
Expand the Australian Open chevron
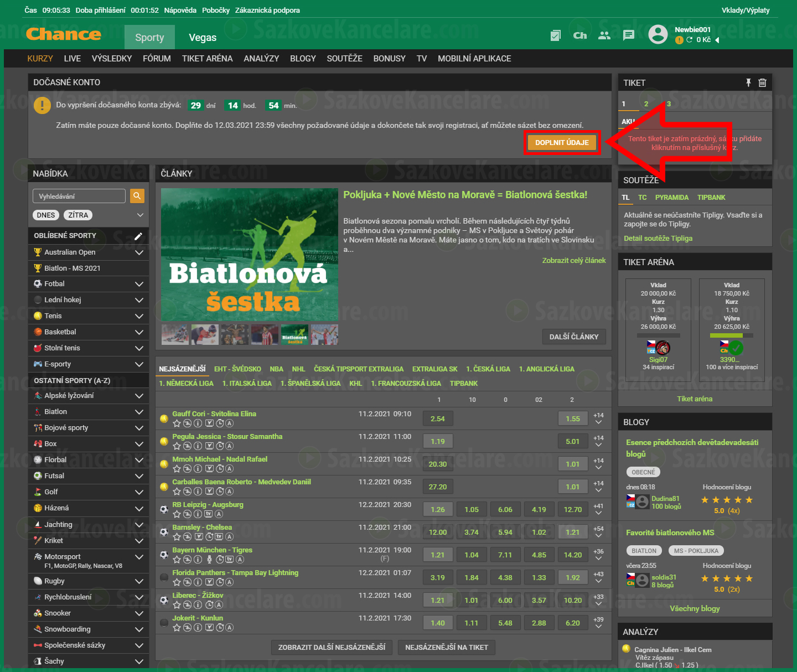[139, 252]
